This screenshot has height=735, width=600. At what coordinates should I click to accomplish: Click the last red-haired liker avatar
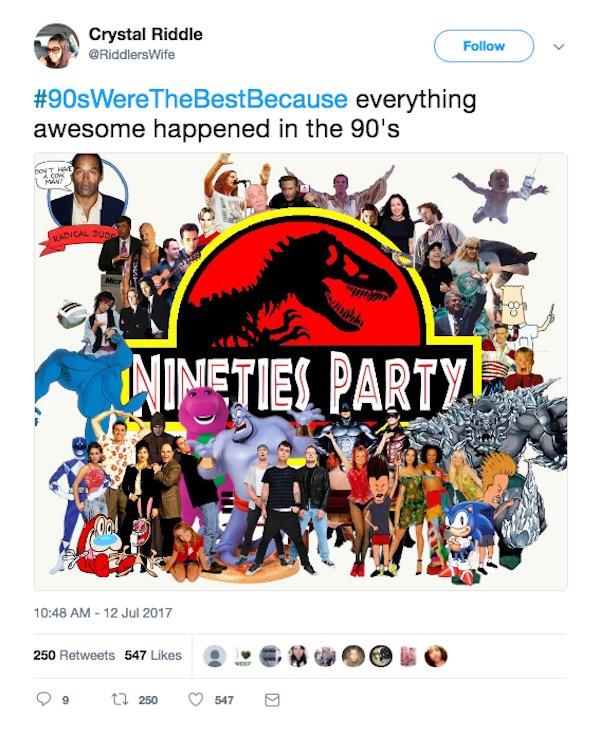[x=436, y=656]
